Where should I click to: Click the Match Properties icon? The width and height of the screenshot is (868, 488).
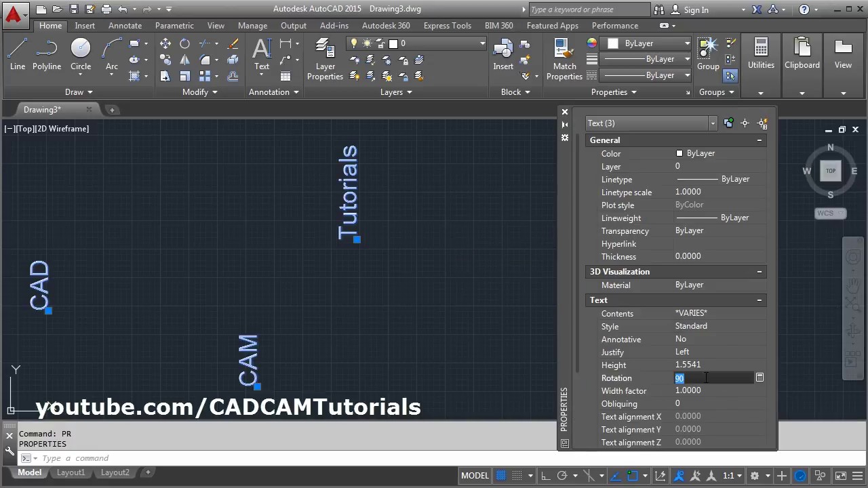point(564,59)
